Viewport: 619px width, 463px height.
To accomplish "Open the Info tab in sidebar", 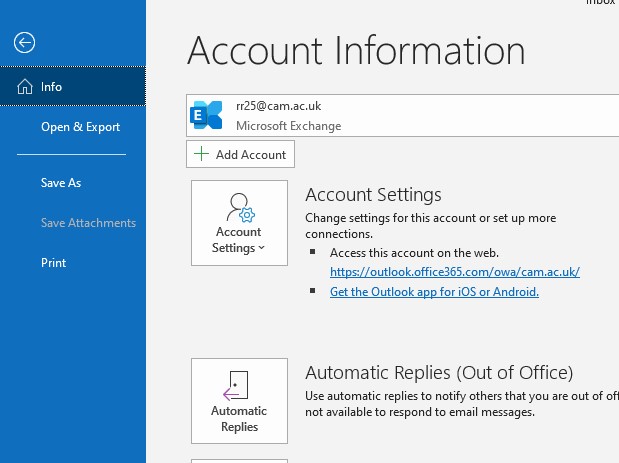I will [73, 86].
